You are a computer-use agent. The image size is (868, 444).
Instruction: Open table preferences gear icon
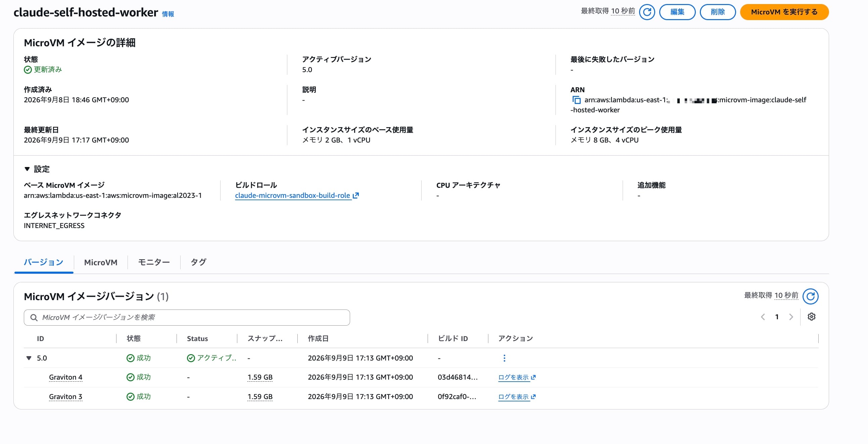click(811, 317)
